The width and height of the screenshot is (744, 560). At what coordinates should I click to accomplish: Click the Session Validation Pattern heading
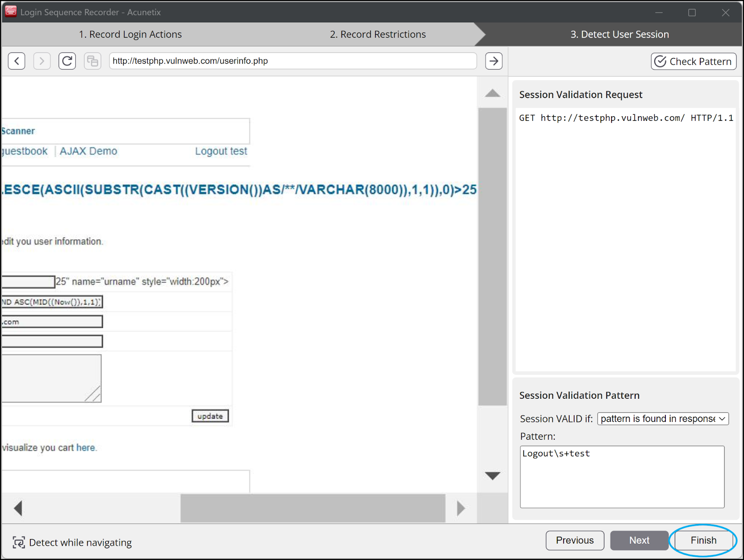click(x=579, y=395)
